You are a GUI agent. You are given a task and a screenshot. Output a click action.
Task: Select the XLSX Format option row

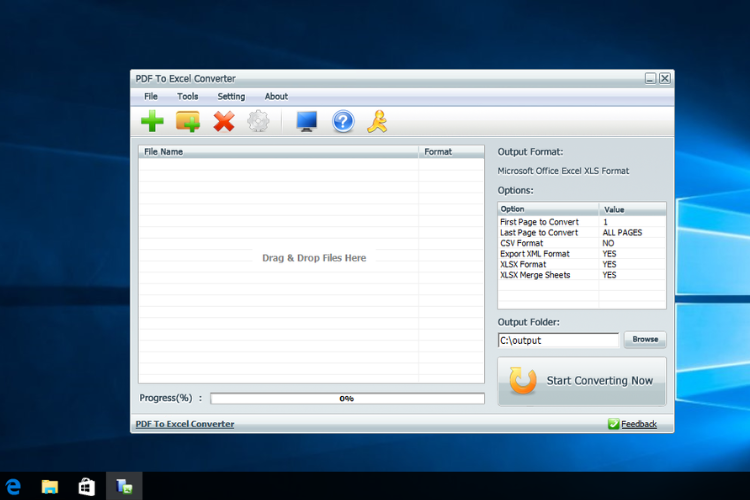(582, 264)
